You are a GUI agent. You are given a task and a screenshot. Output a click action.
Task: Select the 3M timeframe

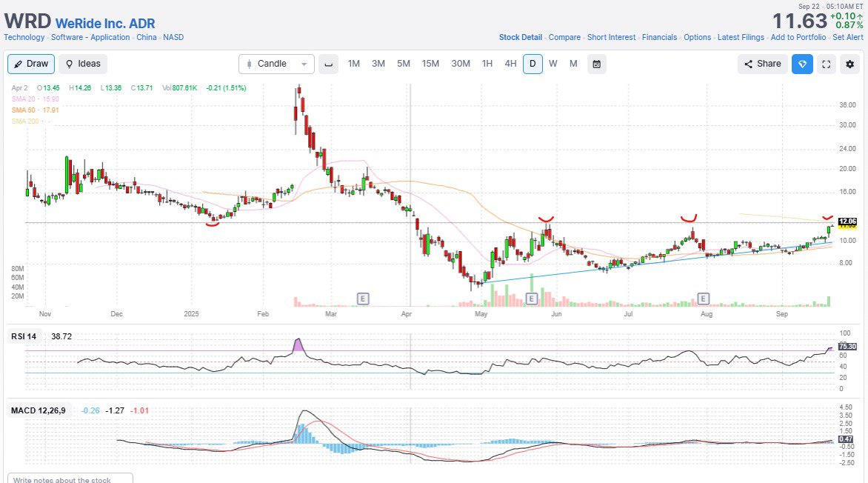pos(378,64)
